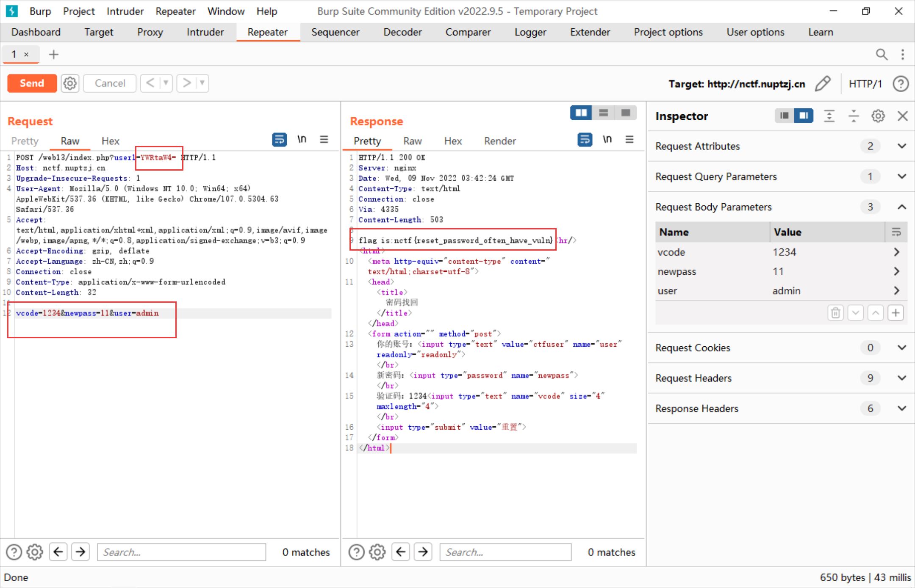Expand Request Cookies section
The width and height of the screenshot is (915, 588).
click(902, 348)
